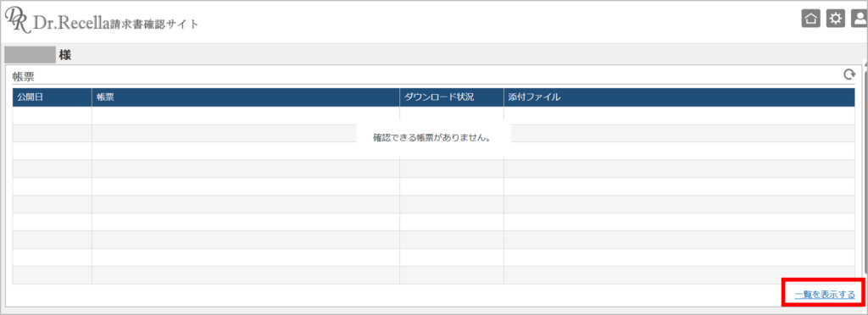Show the full list via 一覧を表示する
The width and height of the screenshot is (868, 315).
point(825,295)
